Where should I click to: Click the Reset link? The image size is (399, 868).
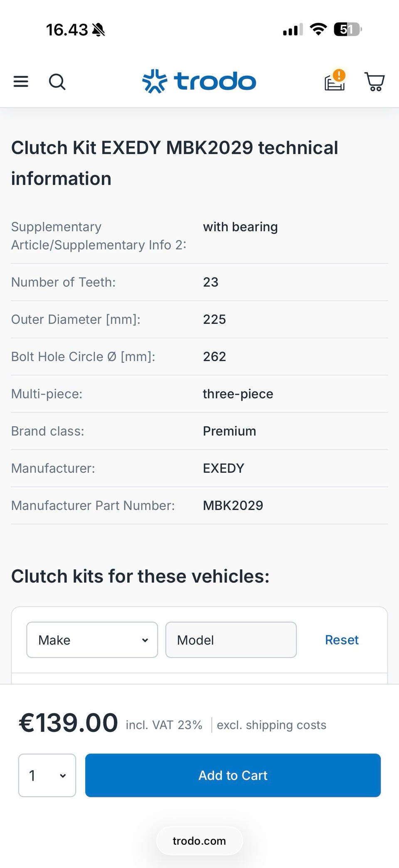[342, 640]
